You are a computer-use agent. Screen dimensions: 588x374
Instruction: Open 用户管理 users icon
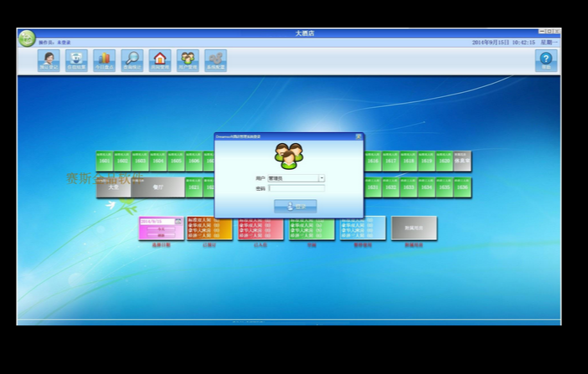pyautogui.click(x=188, y=60)
